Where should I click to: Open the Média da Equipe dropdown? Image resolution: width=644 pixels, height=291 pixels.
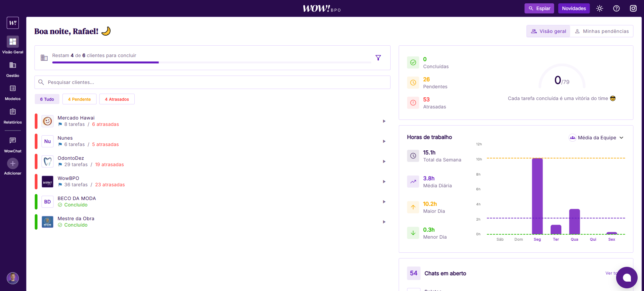tap(596, 138)
